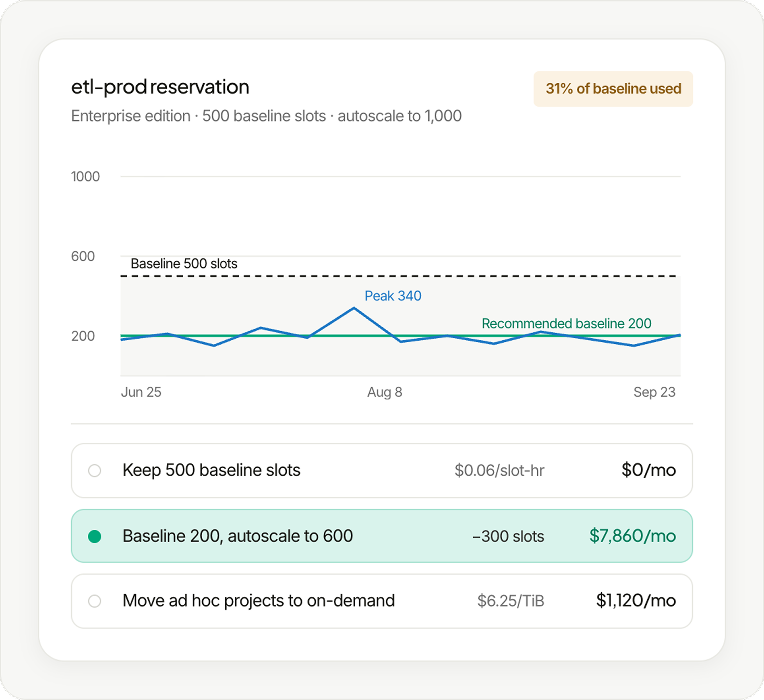
Task: Choose the Move ad hoc projects radio button
Action: coord(94,601)
